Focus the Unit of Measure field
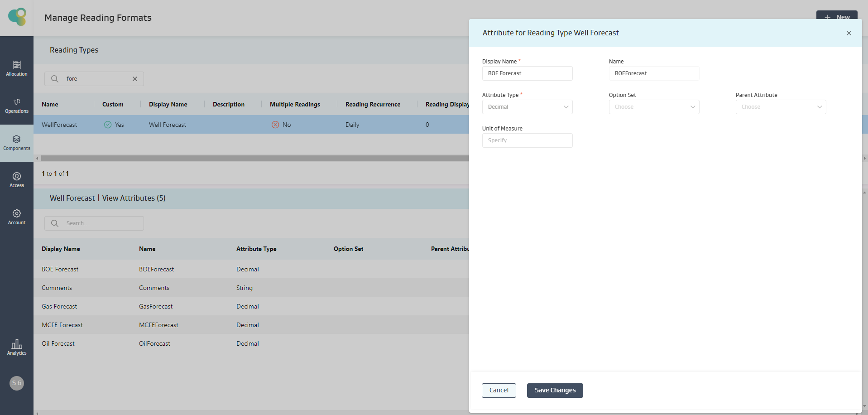Image resolution: width=868 pixels, height=415 pixels. pyautogui.click(x=527, y=140)
